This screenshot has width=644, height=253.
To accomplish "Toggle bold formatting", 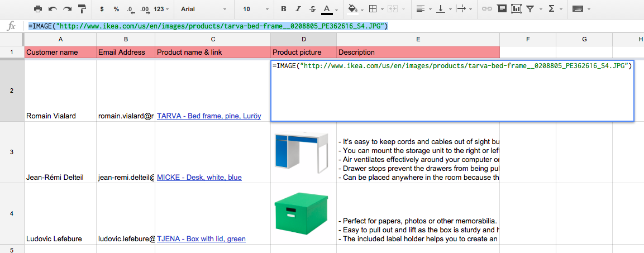I will [x=284, y=9].
